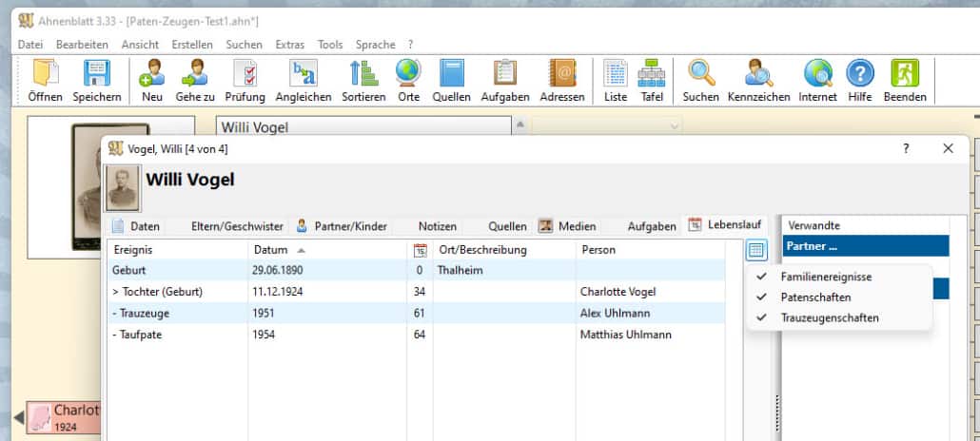980x441 pixels.
Task: Open dropdown next to Willi Vogel field
Action: coord(675,126)
